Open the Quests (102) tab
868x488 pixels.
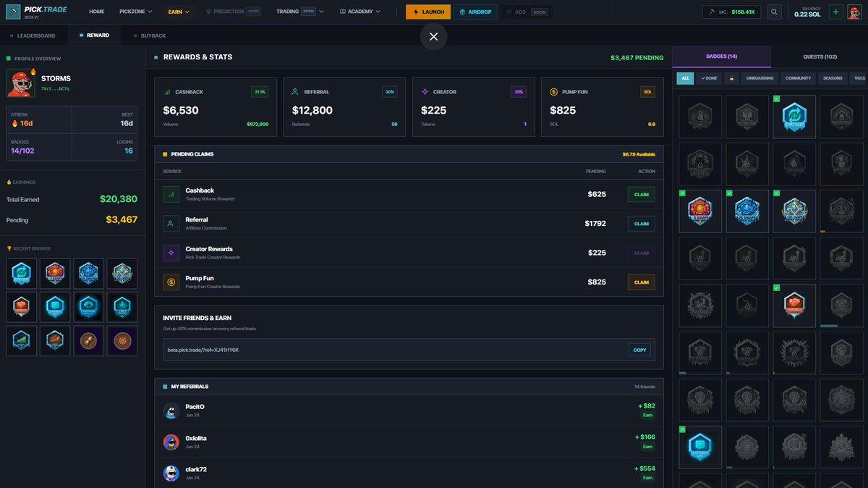(820, 56)
